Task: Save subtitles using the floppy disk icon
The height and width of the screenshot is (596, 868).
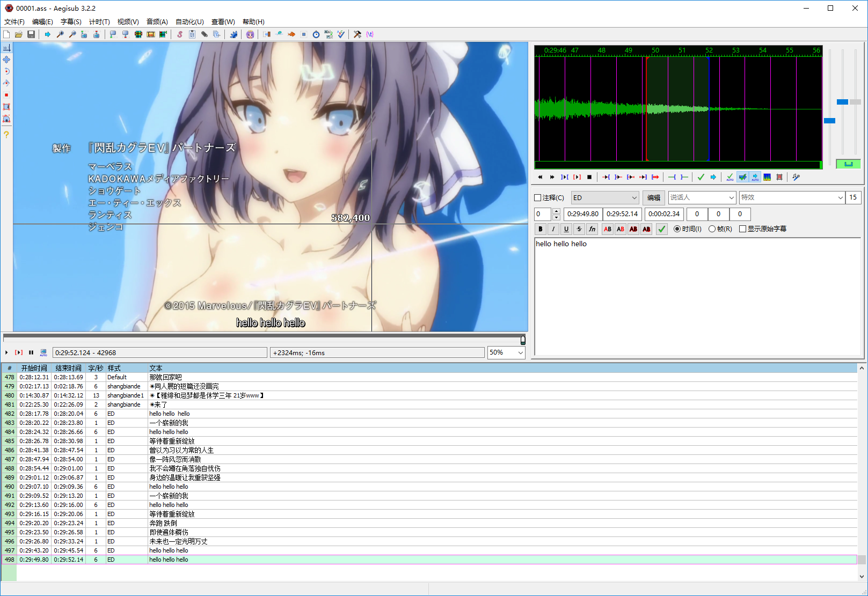Action: point(31,34)
